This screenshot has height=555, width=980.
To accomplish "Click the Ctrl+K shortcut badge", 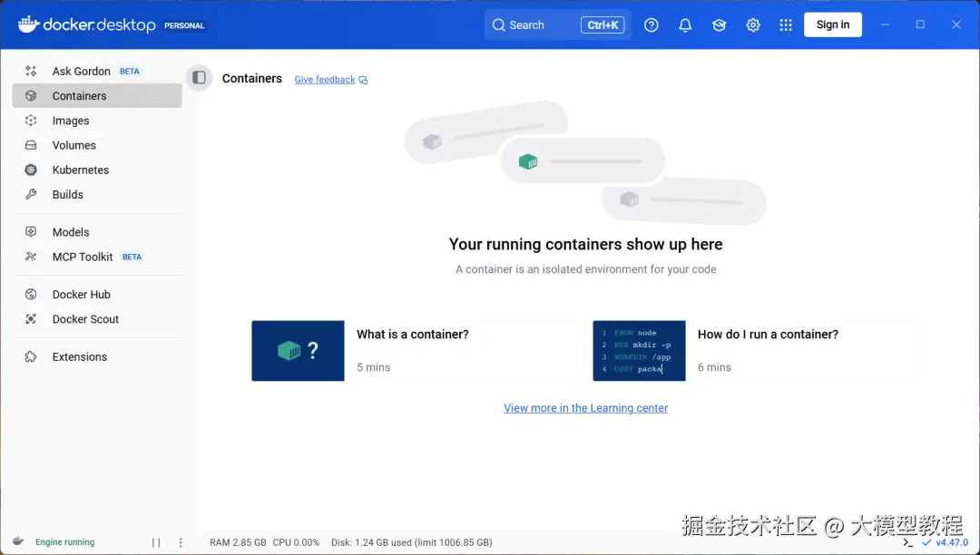I will [x=603, y=25].
